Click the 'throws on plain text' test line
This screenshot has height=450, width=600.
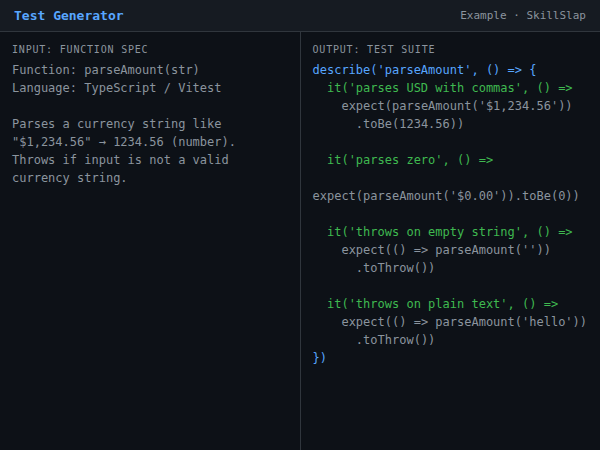[442, 304]
